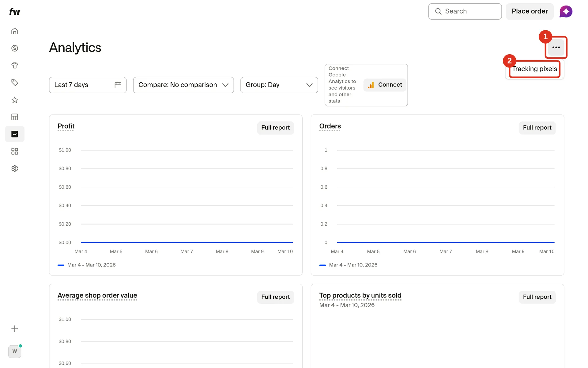Viewport: 588px width, 368px height.
Task: Open the W account avatar
Action: pos(15,351)
